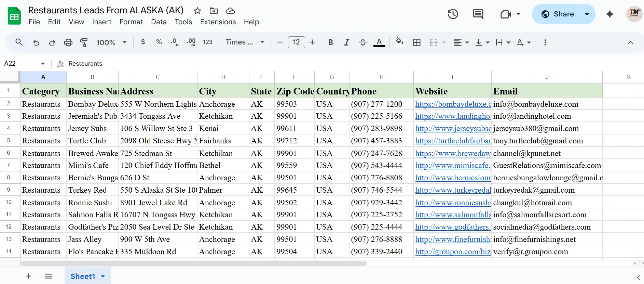Open the Tools menu
The height and width of the screenshot is (284, 644).
(183, 22)
